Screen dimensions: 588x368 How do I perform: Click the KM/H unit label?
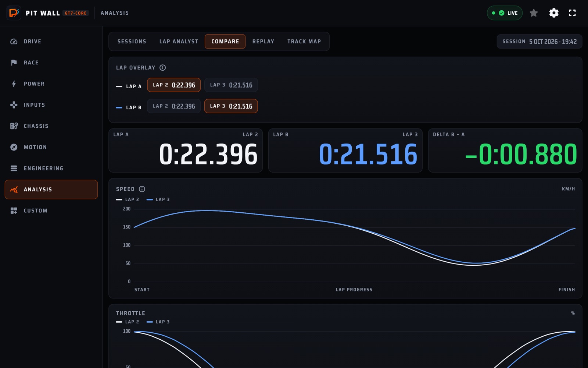[568, 189]
